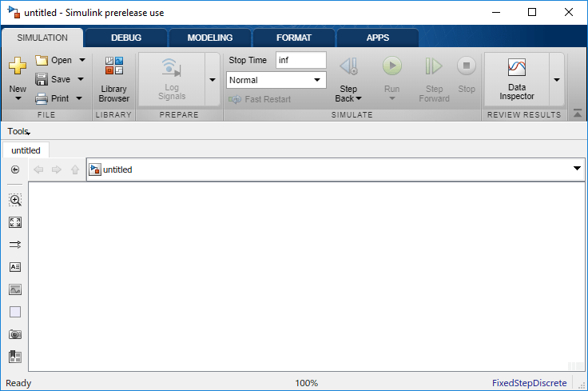Collapse the toolstrip with the up-arrow icon
The image size is (588, 391).
578,114
